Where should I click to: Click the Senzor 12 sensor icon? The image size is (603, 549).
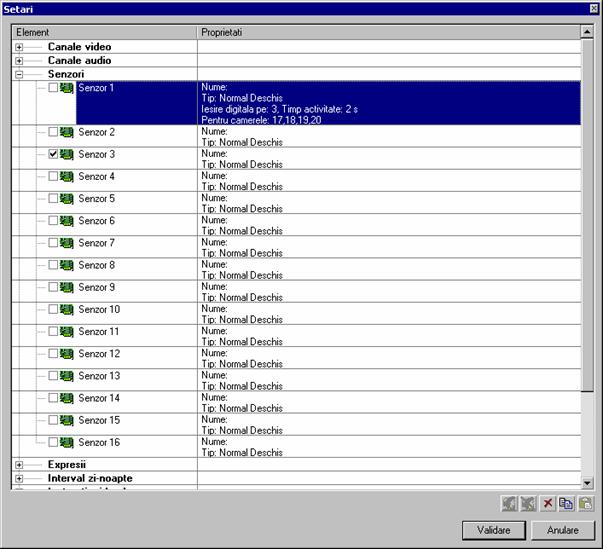pos(67,354)
